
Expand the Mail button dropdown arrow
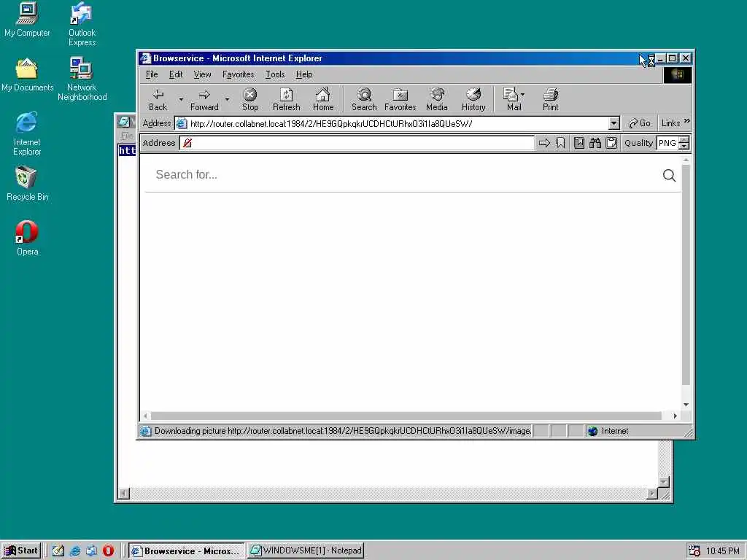tap(523, 95)
